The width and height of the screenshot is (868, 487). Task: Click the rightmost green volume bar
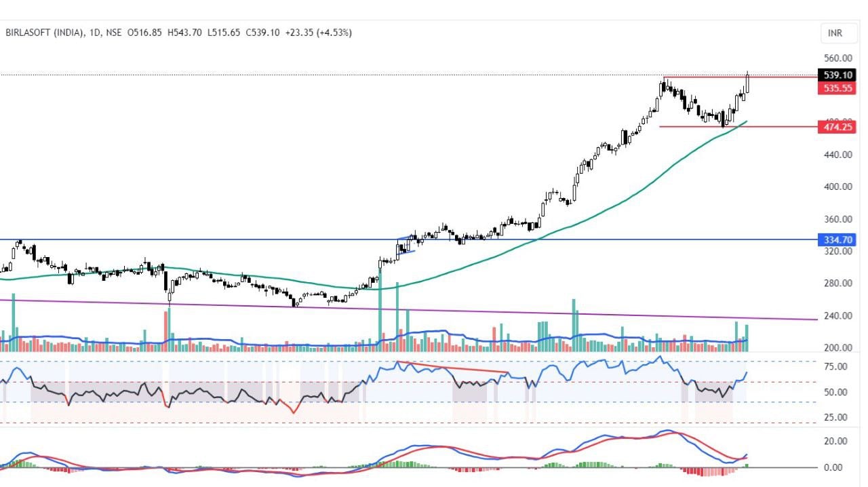[747, 338]
